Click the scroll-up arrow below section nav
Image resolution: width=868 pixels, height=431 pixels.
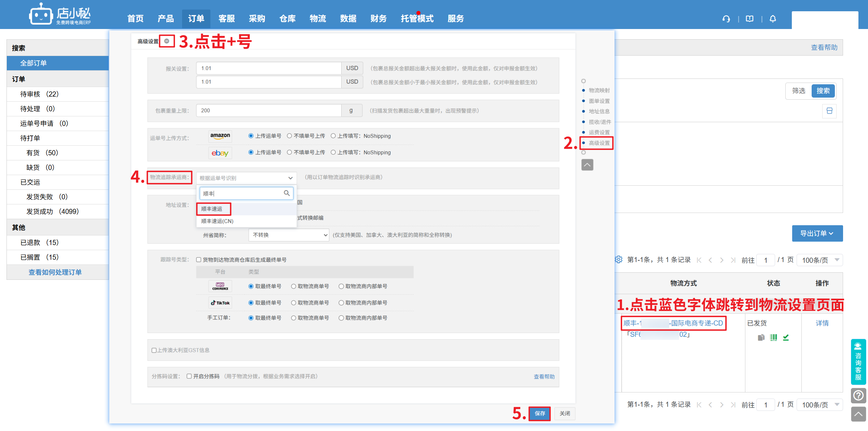click(587, 165)
